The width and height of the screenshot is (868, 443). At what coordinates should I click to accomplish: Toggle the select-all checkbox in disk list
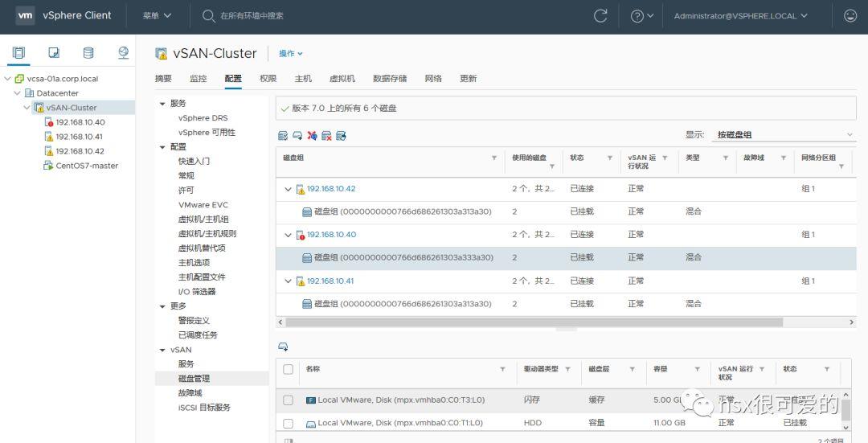[x=288, y=369]
